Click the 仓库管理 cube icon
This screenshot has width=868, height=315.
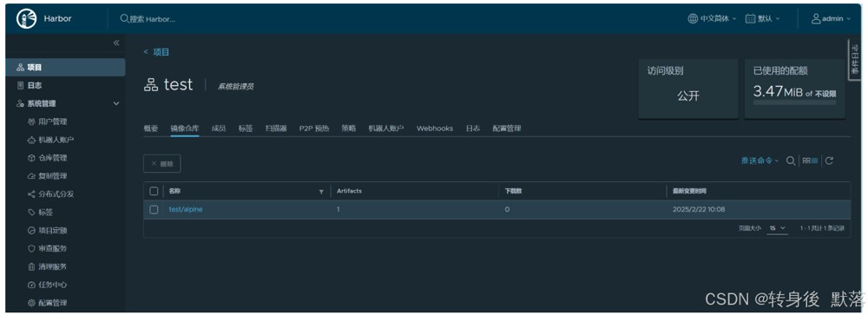click(31, 158)
